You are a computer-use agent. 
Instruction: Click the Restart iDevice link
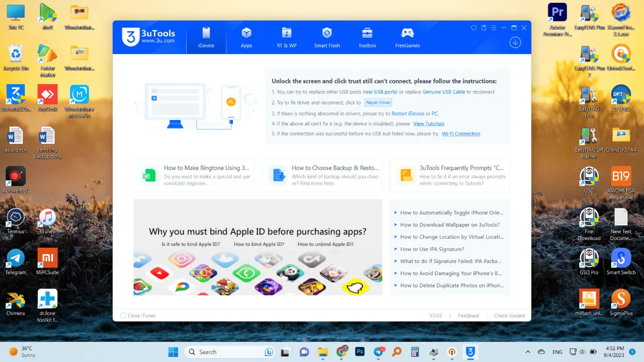click(x=408, y=114)
